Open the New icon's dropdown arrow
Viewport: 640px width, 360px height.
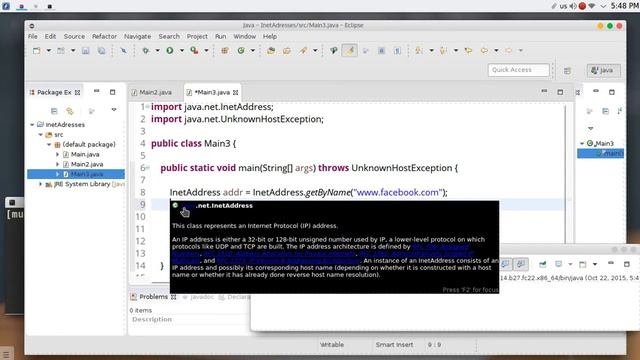click(48, 51)
